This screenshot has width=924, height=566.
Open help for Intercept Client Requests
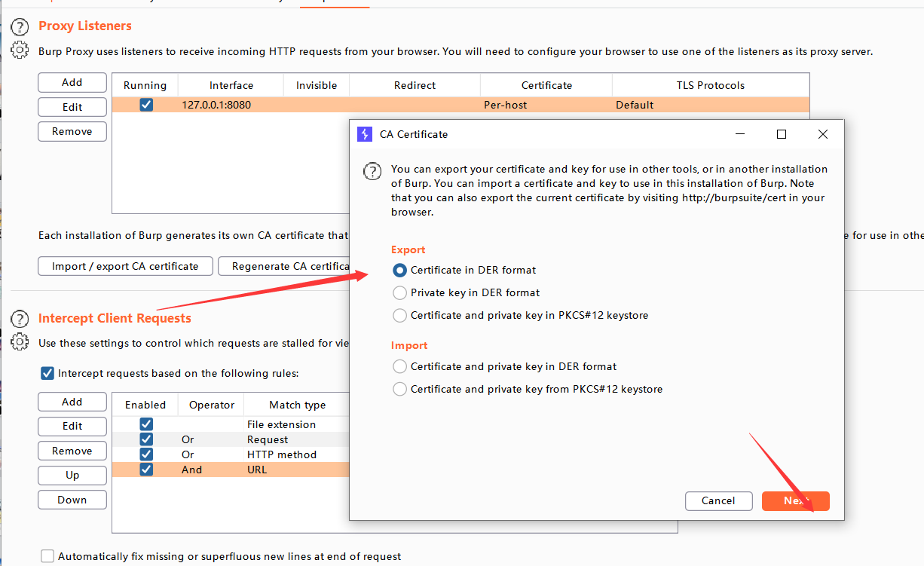click(20, 320)
